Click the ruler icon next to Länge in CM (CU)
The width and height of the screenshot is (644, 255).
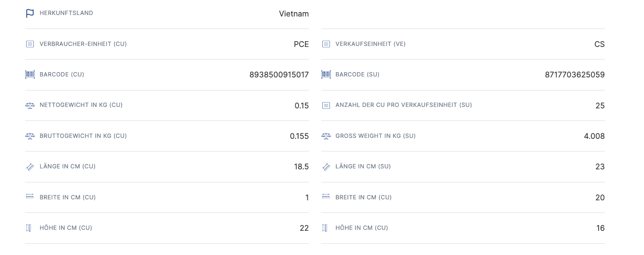(30, 166)
